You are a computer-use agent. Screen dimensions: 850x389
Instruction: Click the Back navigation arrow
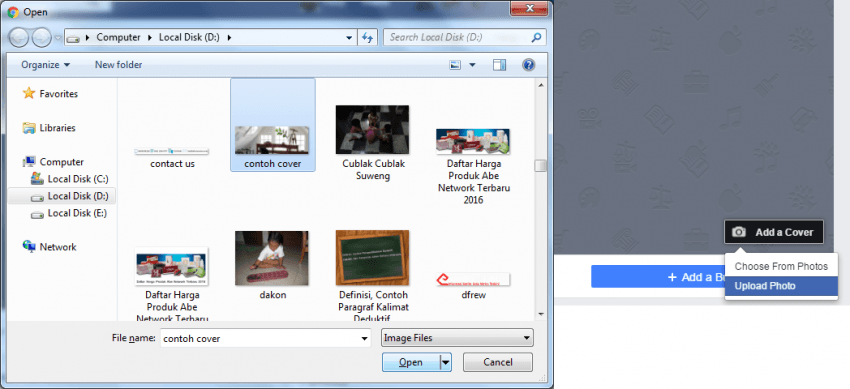[x=19, y=38]
